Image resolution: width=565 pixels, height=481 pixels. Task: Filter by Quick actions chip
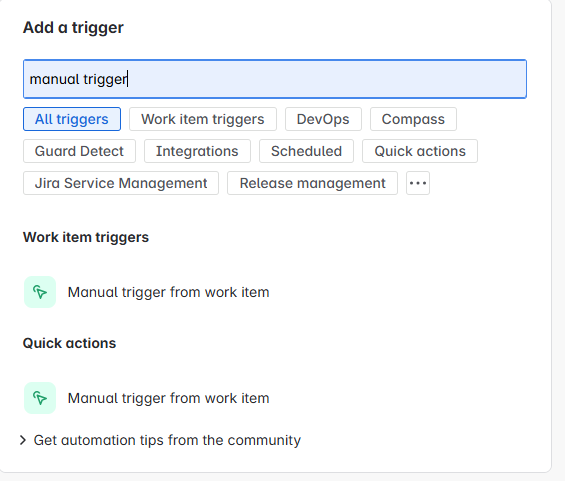420,151
